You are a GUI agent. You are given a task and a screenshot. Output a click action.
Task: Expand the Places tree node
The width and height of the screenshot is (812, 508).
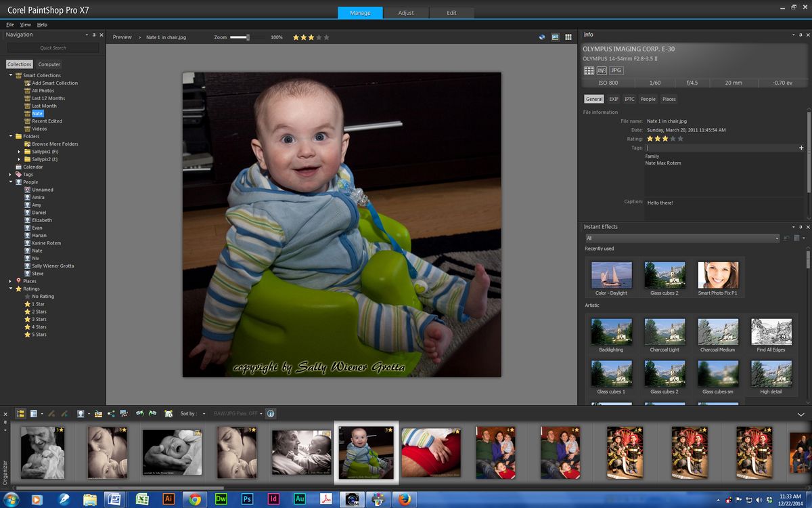[x=10, y=281]
